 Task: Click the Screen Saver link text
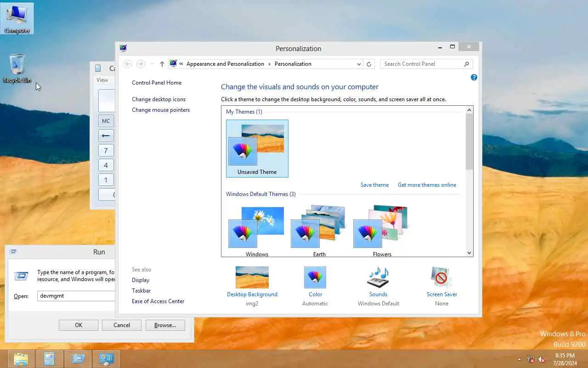point(442,294)
